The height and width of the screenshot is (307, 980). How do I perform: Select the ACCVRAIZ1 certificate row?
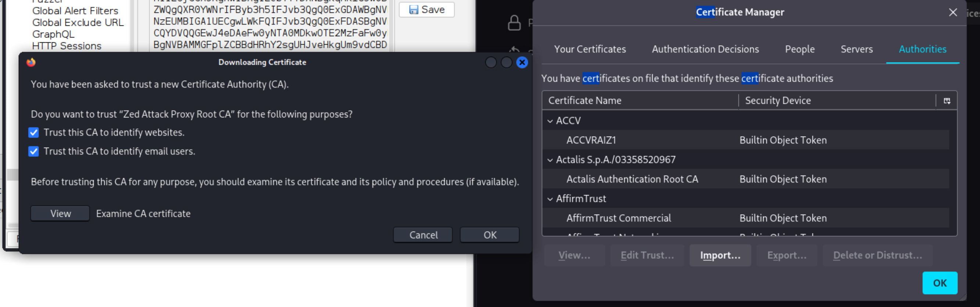click(591, 140)
